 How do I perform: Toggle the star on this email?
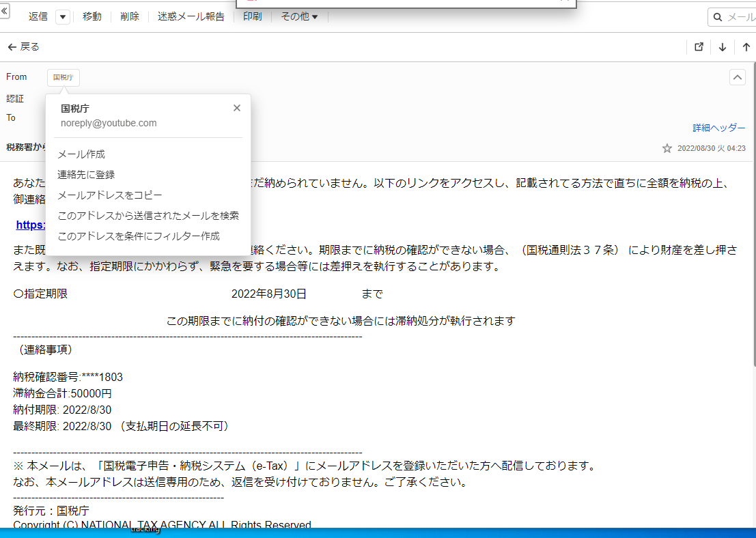(667, 148)
